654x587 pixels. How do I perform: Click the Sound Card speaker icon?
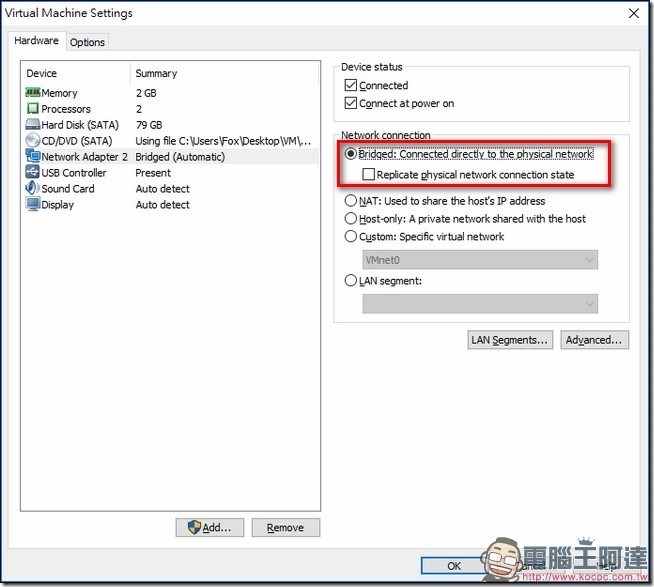(33, 188)
